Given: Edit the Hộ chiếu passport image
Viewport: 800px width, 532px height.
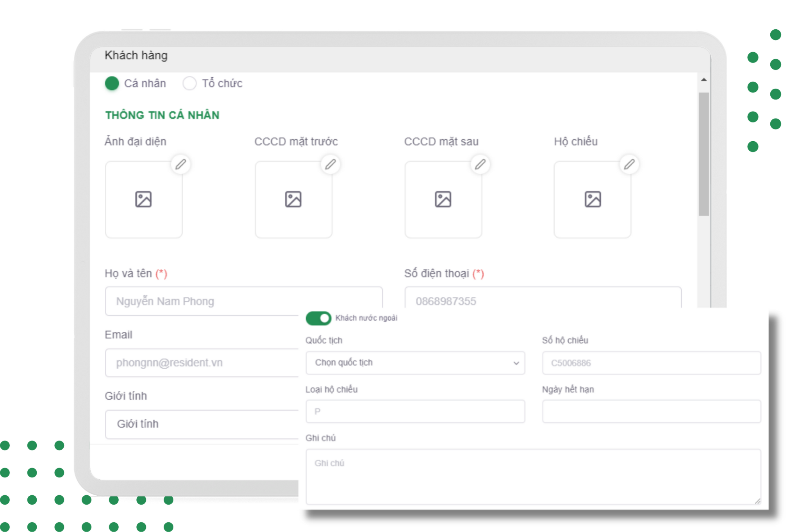Looking at the screenshot, I should pyautogui.click(x=629, y=164).
